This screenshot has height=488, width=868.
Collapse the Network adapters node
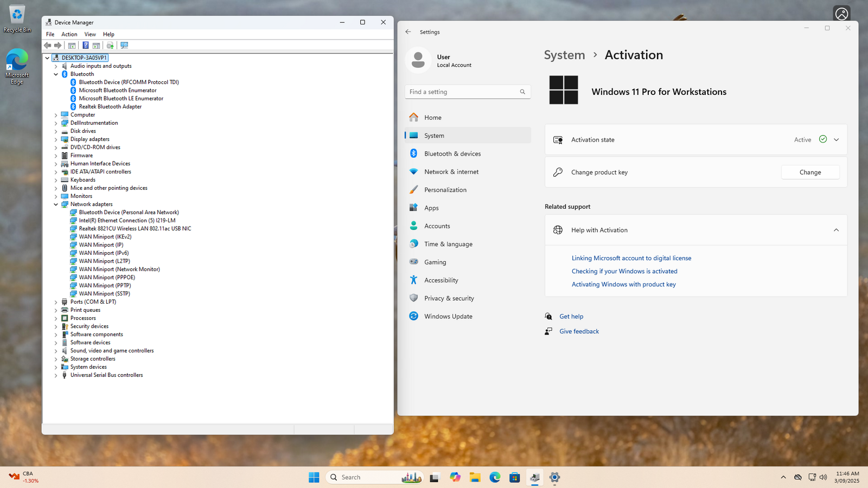tap(56, 204)
